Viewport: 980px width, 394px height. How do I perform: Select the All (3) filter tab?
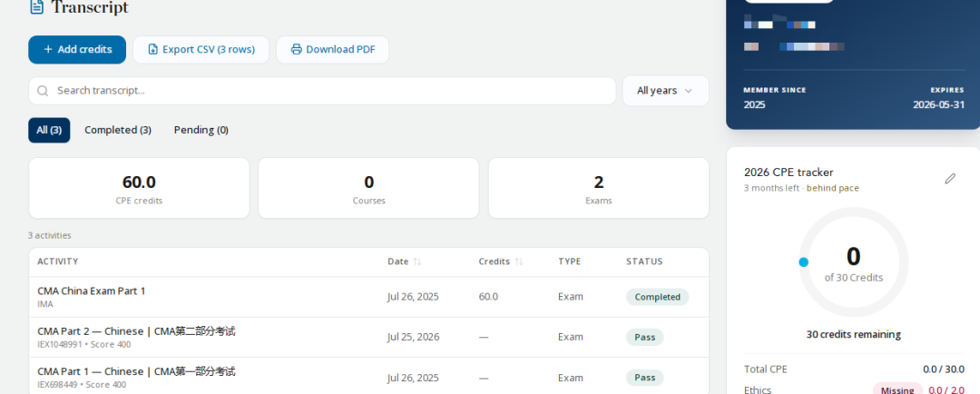pyautogui.click(x=49, y=130)
